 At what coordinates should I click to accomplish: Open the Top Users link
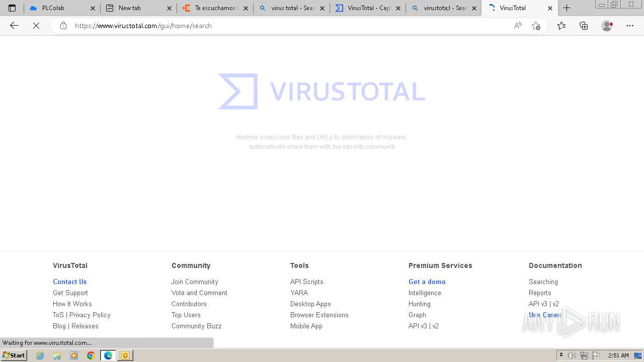[x=186, y=315]
